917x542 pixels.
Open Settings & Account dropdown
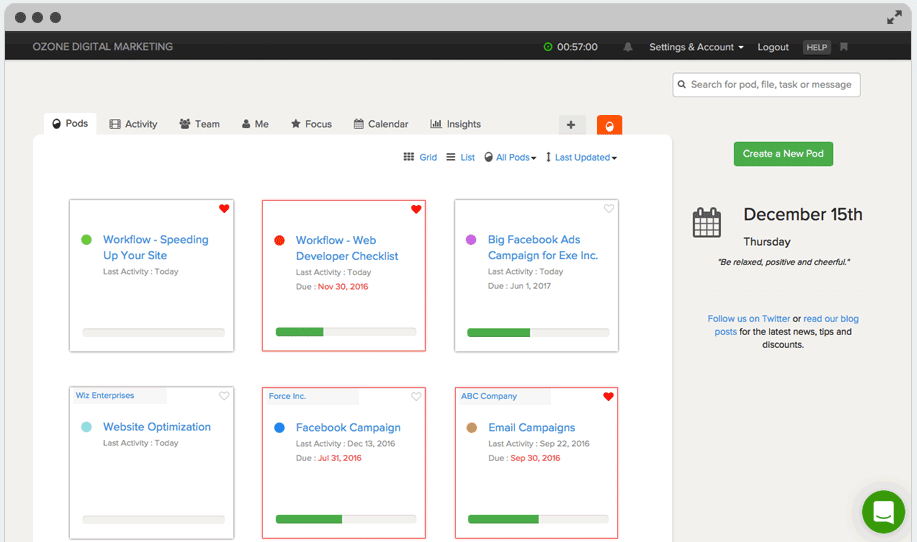(696, 47)
